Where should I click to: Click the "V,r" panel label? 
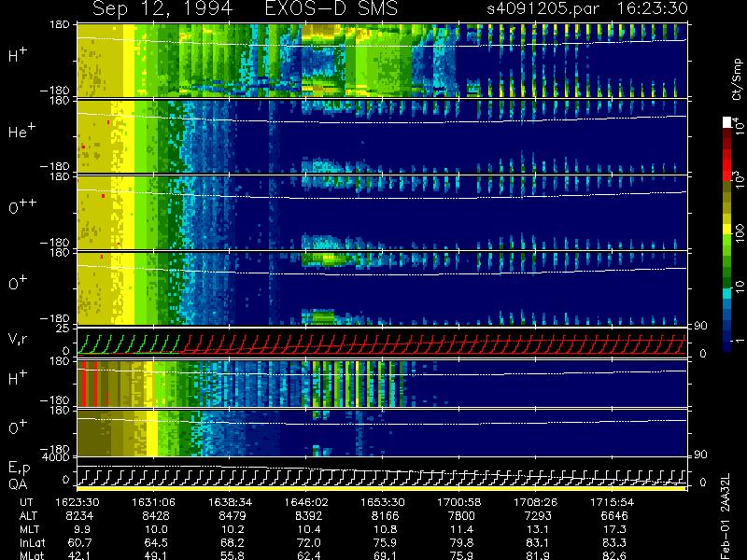click(18, 339)
